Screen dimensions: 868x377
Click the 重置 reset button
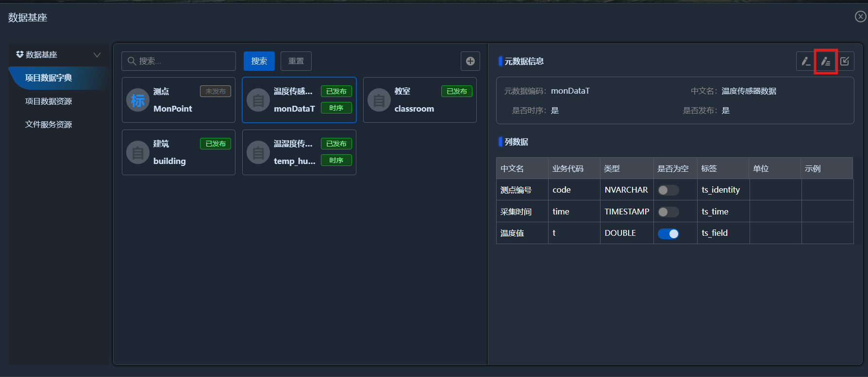[296, 61]
